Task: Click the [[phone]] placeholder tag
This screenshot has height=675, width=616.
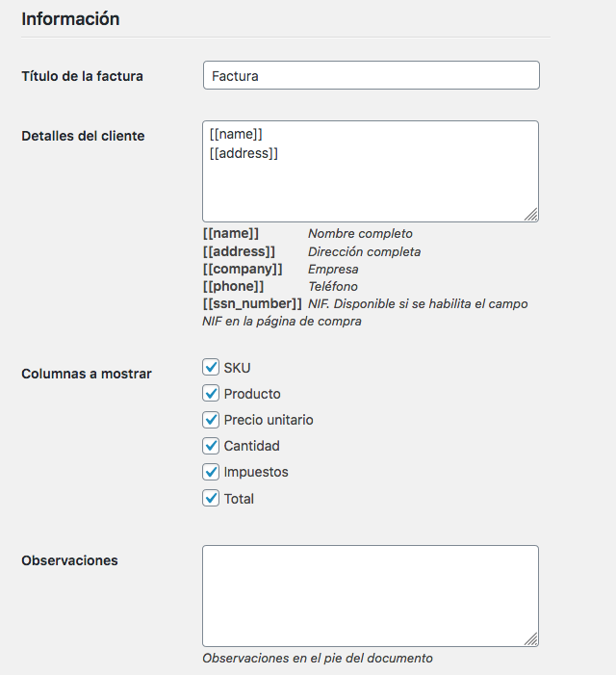Action: 234,286
